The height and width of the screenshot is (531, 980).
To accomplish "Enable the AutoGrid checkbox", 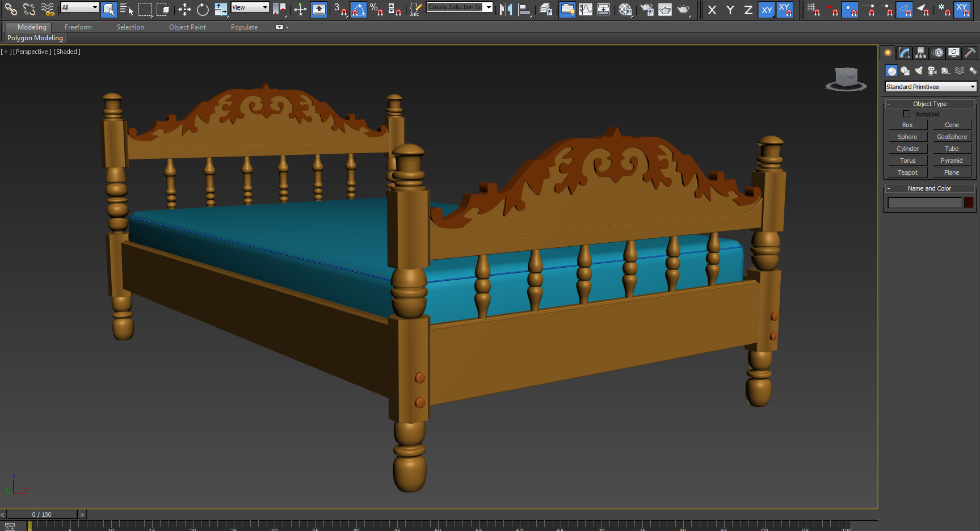I will (906, 114).
